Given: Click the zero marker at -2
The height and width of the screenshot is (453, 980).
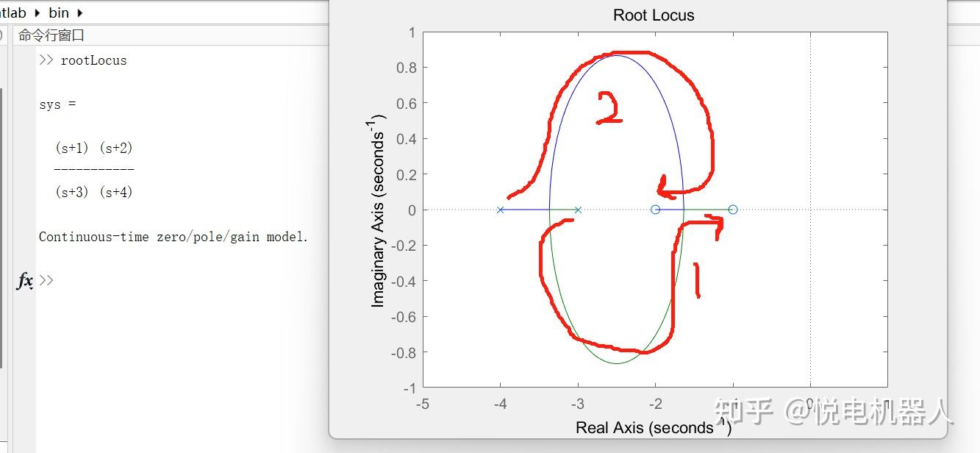Looking at the screenshot, I should click(656, 210).
